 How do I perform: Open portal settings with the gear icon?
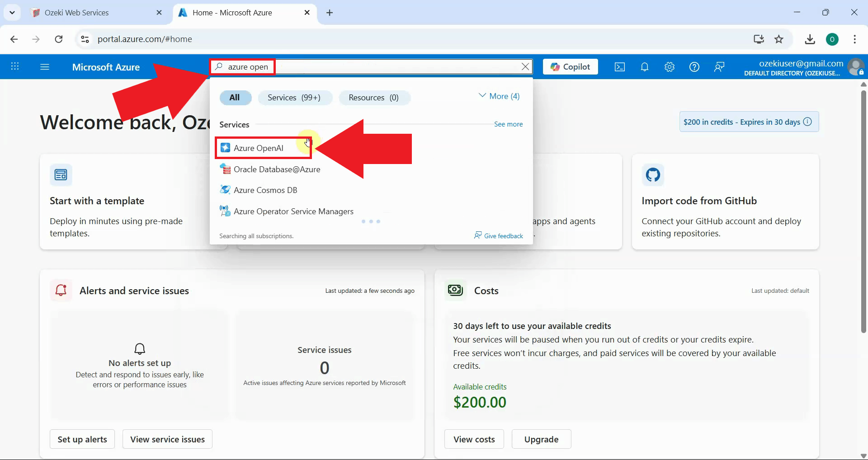(x=670, y=66)
